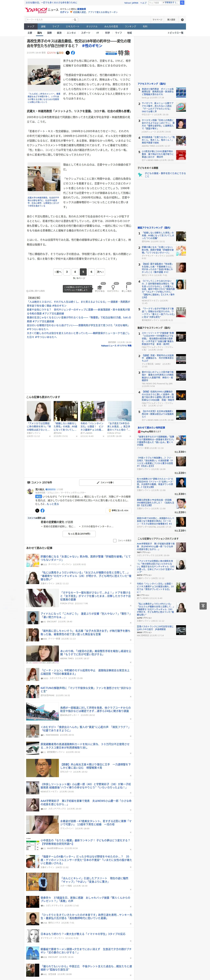This screenshot has width=210, height=980.
Task: Open the みんなの意見 navigation tab
Action: 111,27
